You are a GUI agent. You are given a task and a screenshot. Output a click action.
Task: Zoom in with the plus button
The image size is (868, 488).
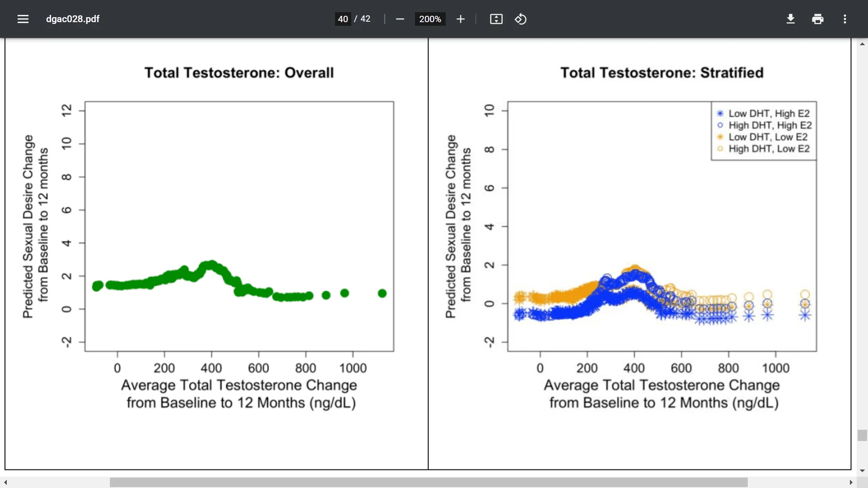pyautogui.click(x=461, y=19)
